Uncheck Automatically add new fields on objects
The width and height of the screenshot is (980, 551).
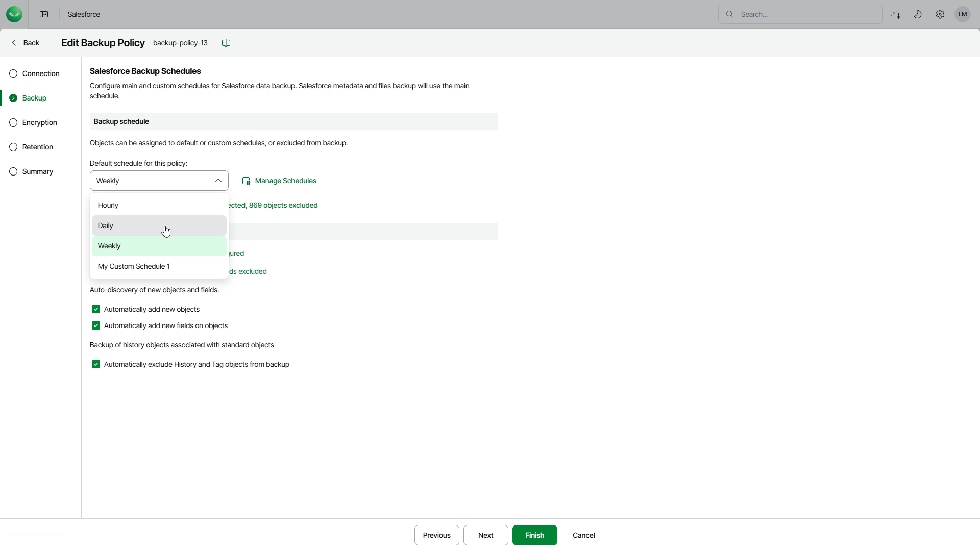[x=96, y=326]
